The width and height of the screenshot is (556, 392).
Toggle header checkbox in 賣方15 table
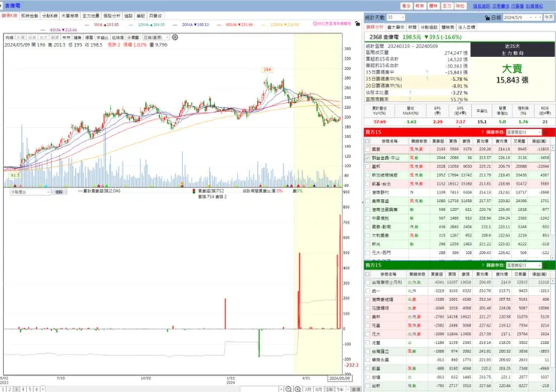(367, 274)
